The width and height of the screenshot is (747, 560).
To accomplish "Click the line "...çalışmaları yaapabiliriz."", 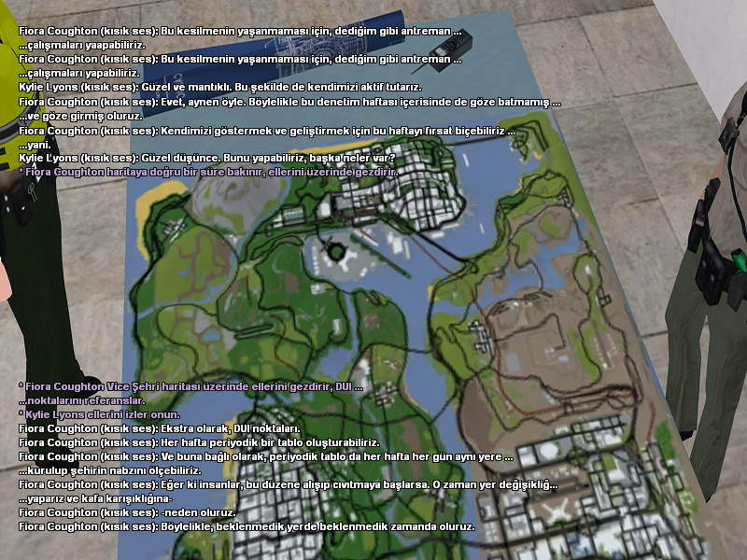I will pos(82,45).
